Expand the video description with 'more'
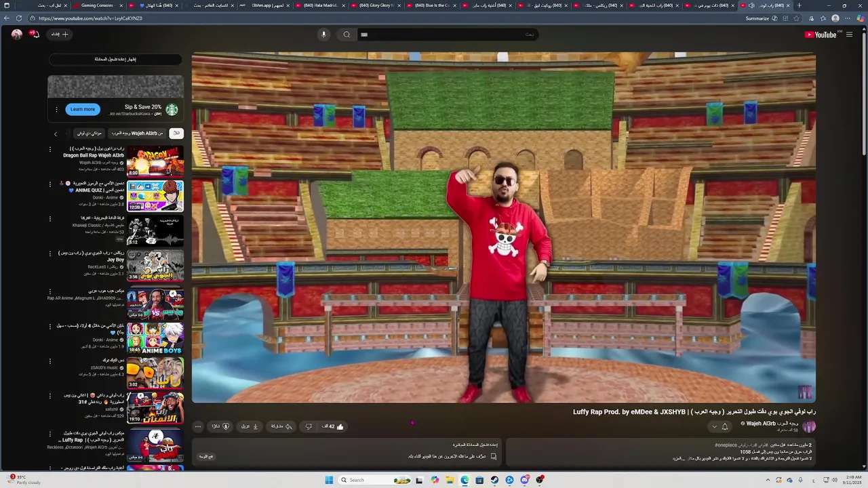The height and width of the screenshot is (488, 868). point(679,459)
